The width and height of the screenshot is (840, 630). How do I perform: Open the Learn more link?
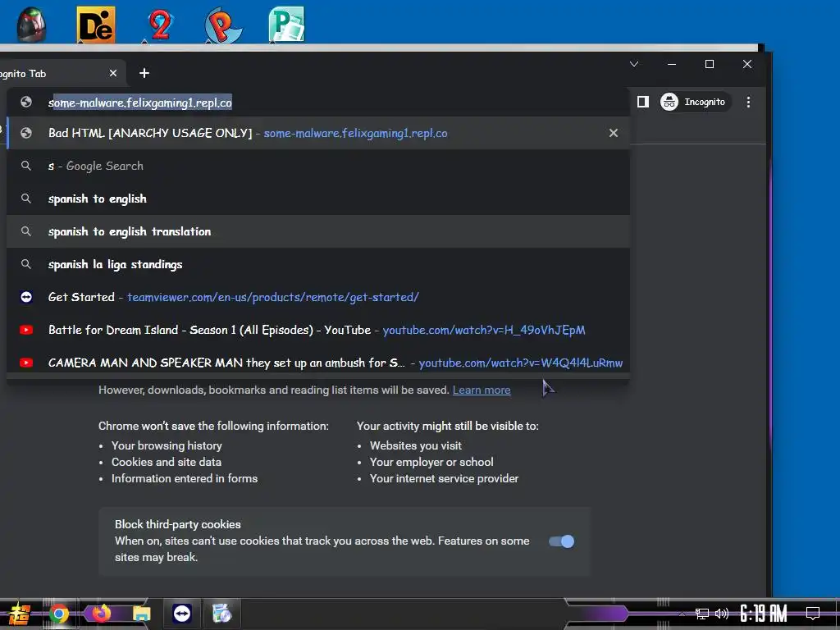(481, 390)
